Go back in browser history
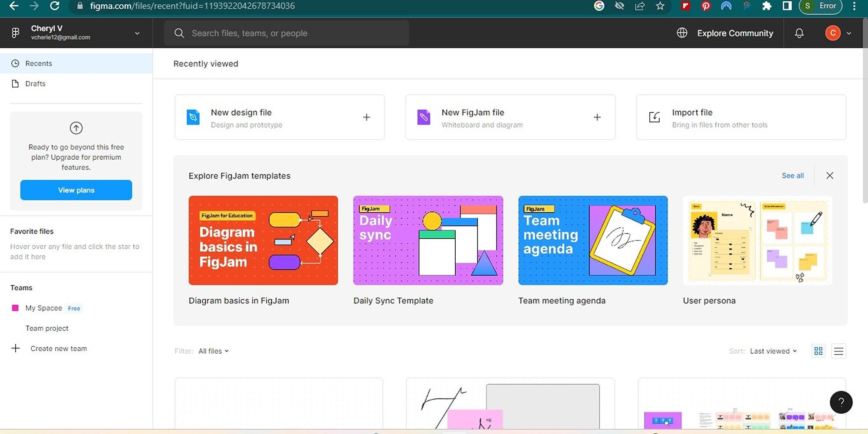Screen dimensions: 868x434 pyautogui.click(x=14, y=6)
